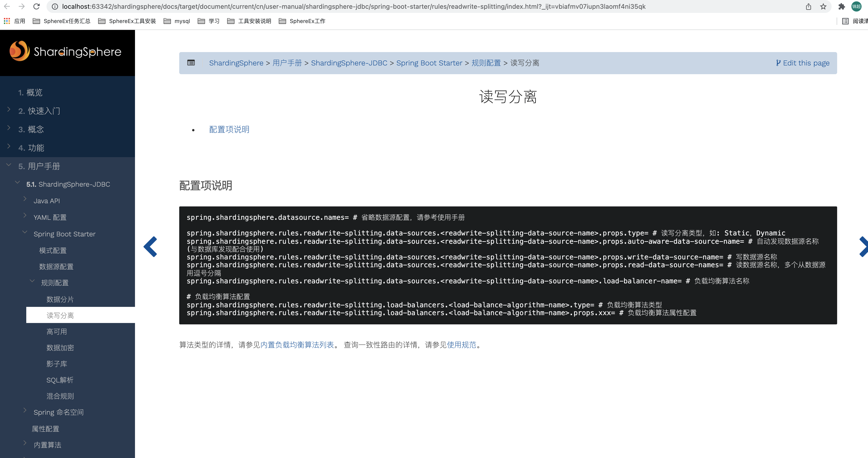Open the mysql bookmark folder
This screenshot has height=458, width=868.
coord(177,21)
